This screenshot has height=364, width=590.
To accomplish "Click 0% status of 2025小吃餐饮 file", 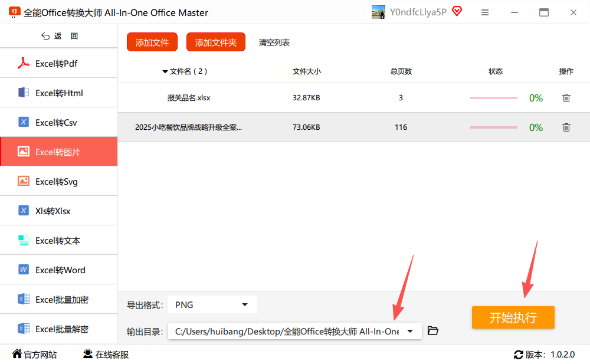I will pyautogui.click(x=536, y=127).
